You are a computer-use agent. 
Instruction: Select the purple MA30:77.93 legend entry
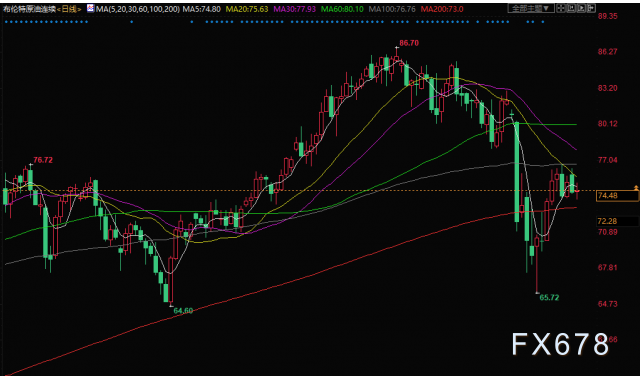pos(294,9)
